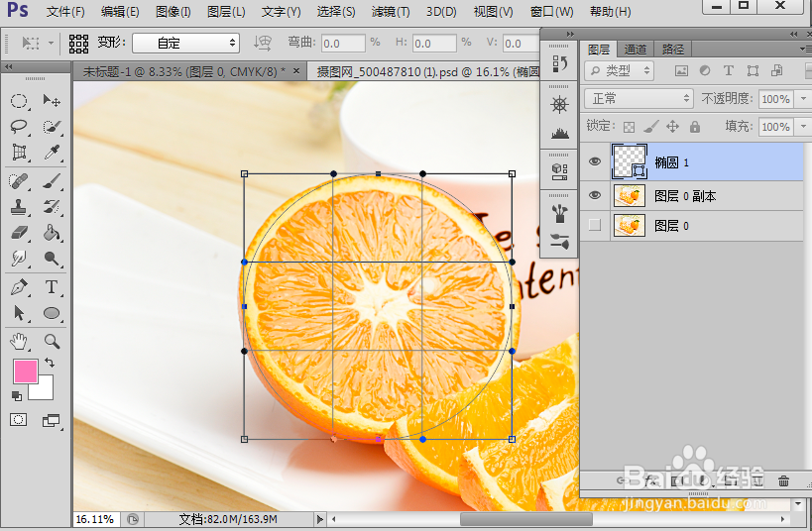This screenshot has height=531, width=812.
Task: Switch to the 路径 tab
Action: (672, 50)
